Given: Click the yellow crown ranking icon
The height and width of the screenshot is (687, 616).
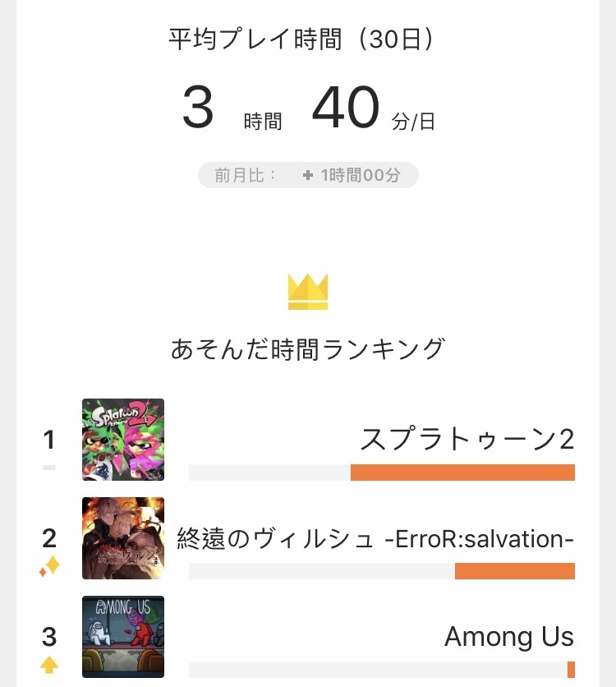Looking at the screenshot, I should click(x=308, y=292).
